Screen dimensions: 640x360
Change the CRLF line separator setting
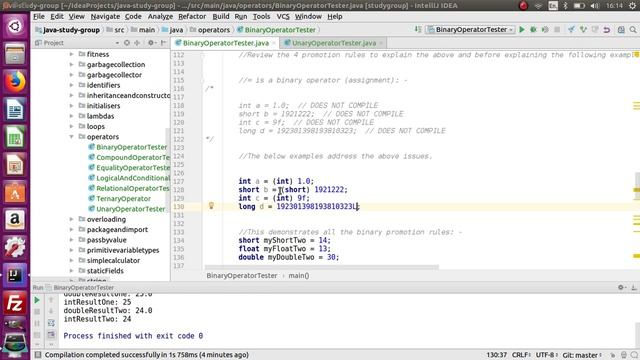point(521,355)
